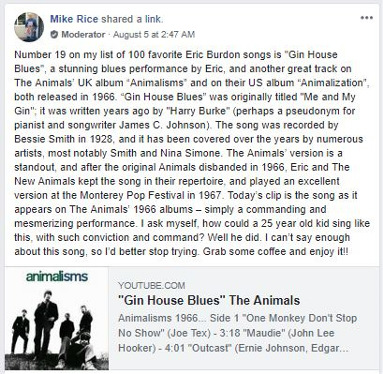383x374 pixels.
Task: Click the post text beginning "Number 19"
Action: click(192, 153)
